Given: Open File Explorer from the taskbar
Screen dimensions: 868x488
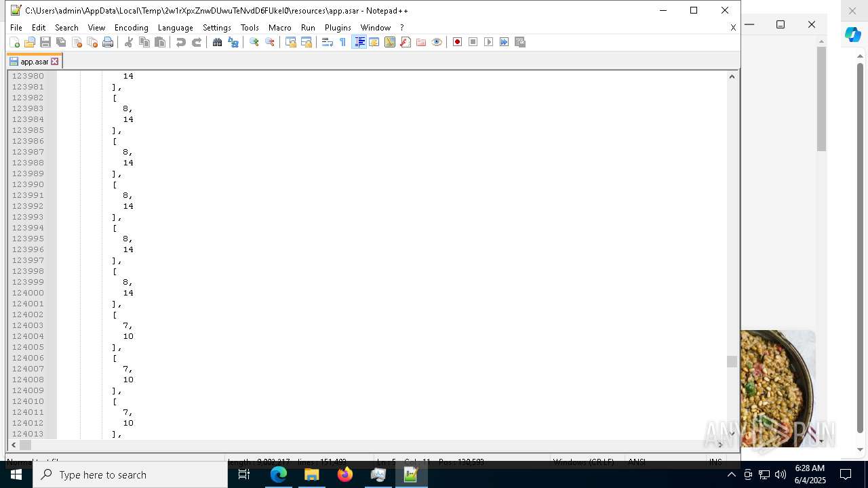Looking at the screenshot, I should pyautogui.click(x=311, y=474).
